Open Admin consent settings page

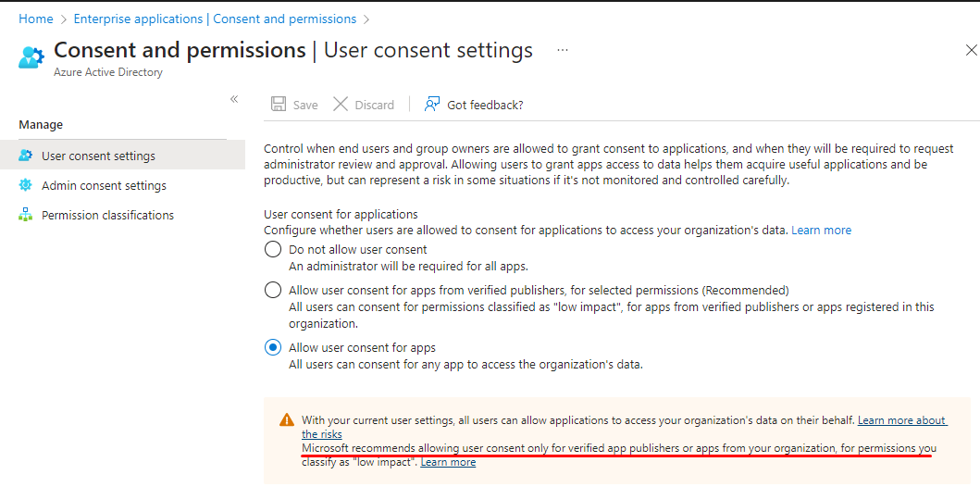point(104,185)
